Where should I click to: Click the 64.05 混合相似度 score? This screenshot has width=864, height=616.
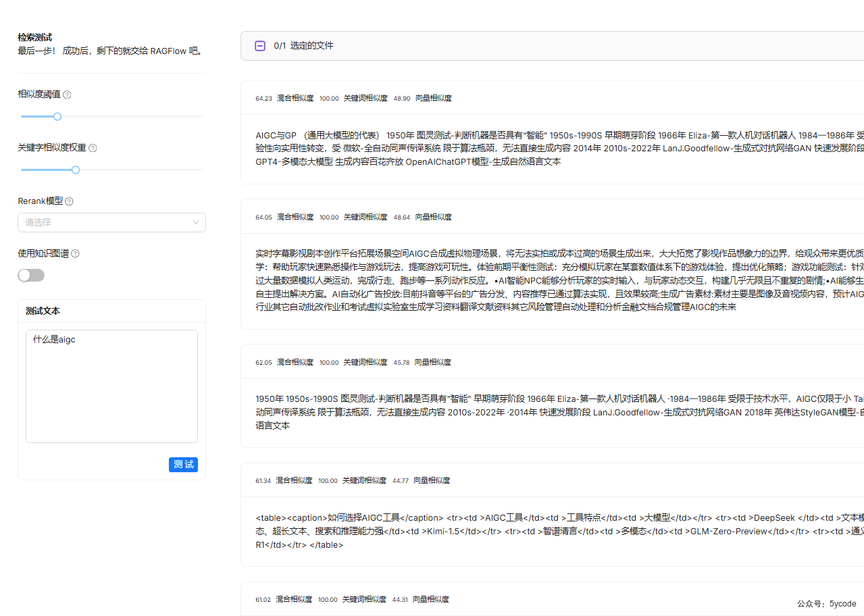pyautogui.click(x=284, y=217)
